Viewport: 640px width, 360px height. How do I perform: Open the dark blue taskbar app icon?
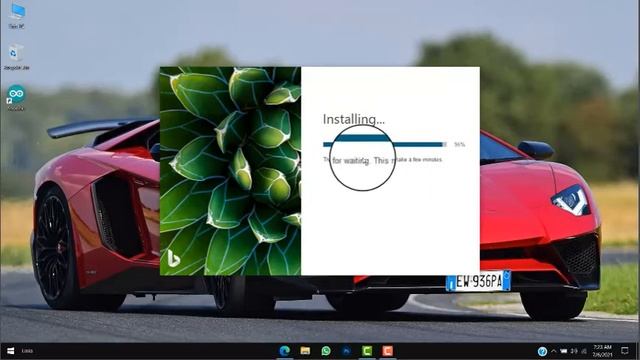coord(346,351)
